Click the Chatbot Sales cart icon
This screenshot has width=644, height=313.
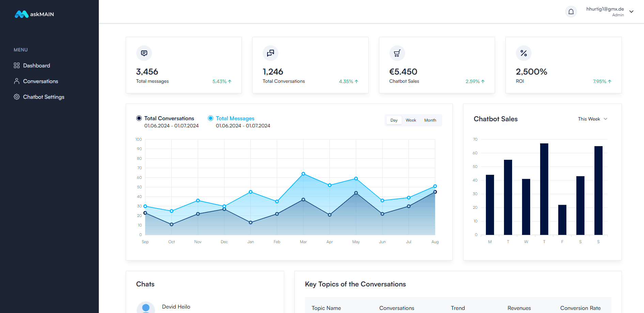click(397, 53)
